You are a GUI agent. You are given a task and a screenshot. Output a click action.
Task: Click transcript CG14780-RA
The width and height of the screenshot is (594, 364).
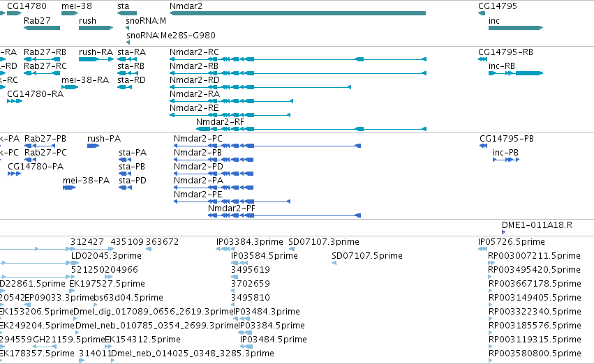click(35, 94)
